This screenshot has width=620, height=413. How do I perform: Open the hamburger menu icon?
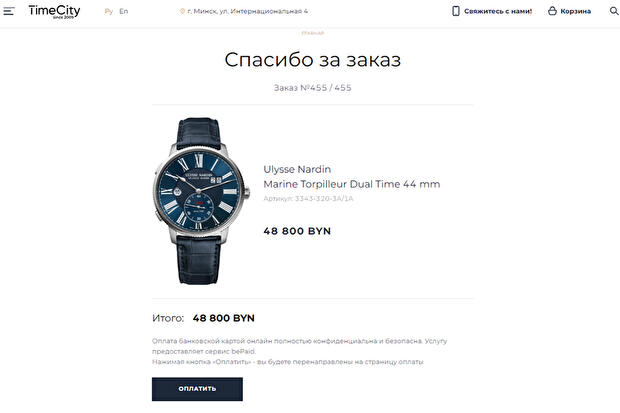(x=9, y=11)
